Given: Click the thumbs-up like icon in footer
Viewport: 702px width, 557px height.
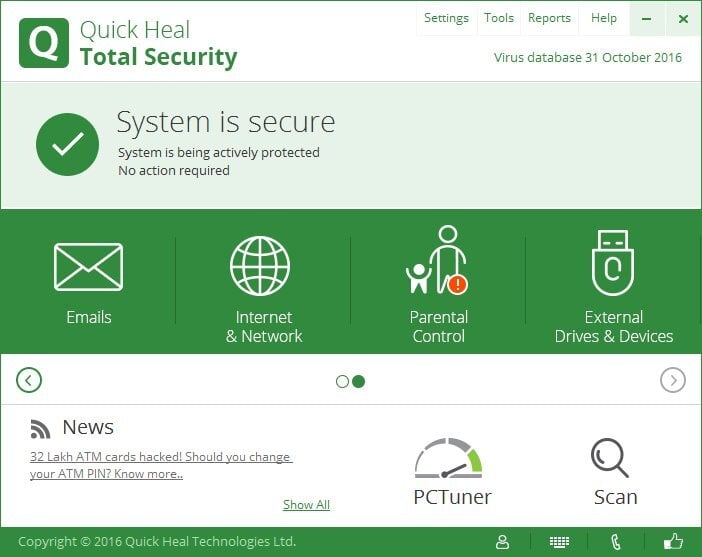Looking at the screenshot, I should pyautogui.click(x=673, y=541).
